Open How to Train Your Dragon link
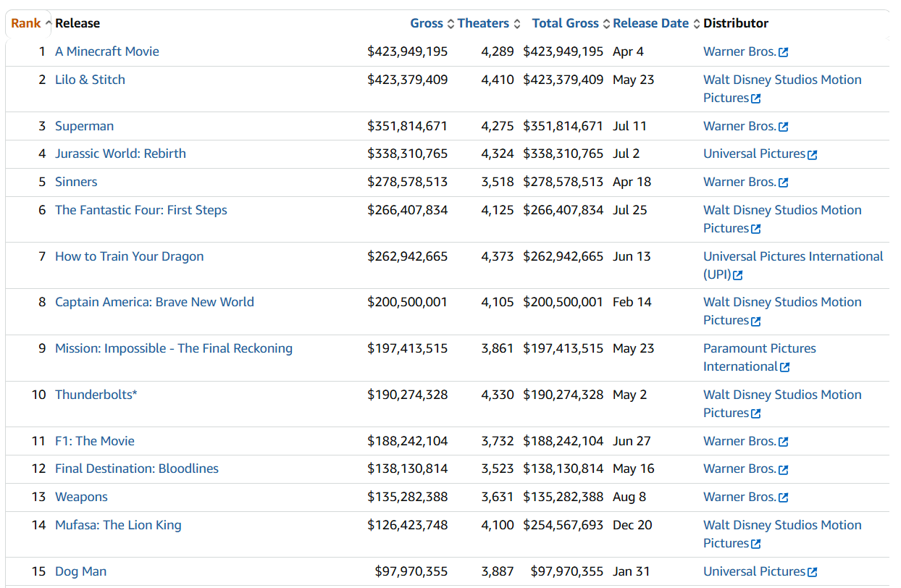Image resolution: width=901 pixels, height=588 pixels. click(130, 256)
